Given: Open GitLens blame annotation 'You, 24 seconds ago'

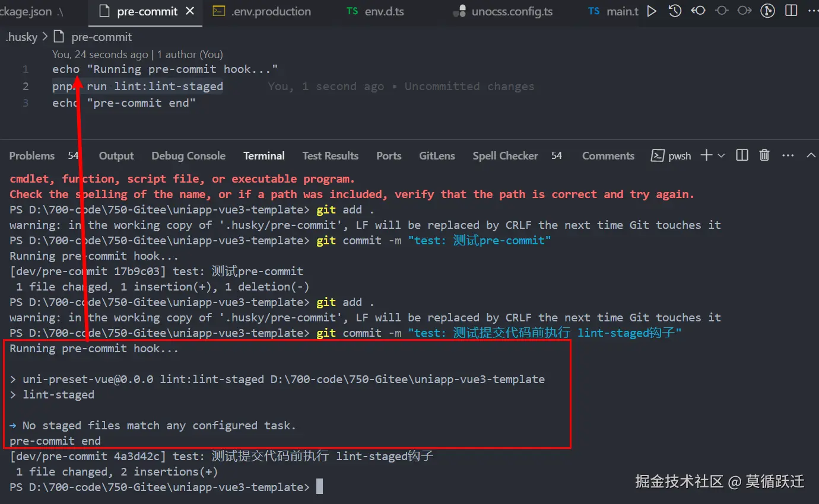Looking at the screenshot, I should [x=100, y=55].
